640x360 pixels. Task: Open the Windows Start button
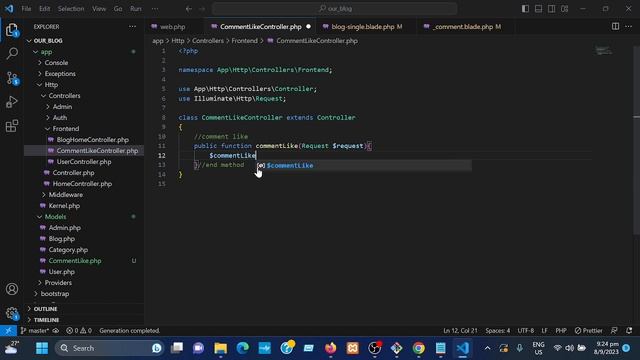(42, 348)
